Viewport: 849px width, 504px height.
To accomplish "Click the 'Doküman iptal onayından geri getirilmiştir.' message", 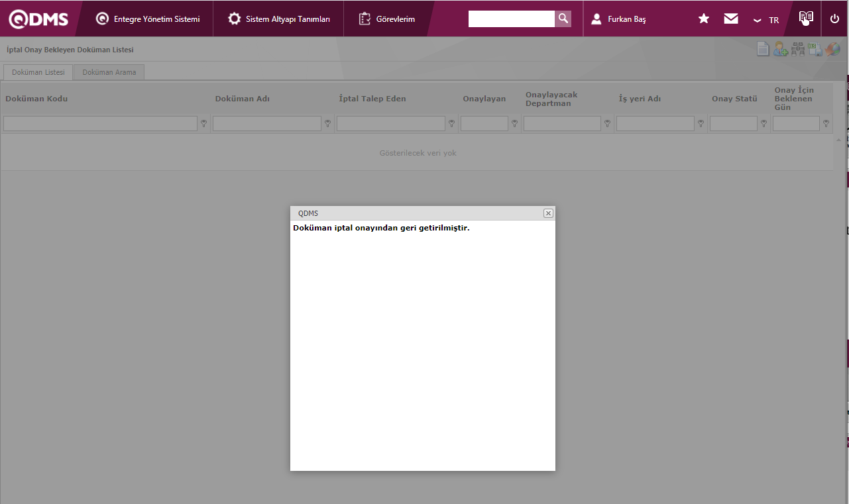I will click(381, 228).
